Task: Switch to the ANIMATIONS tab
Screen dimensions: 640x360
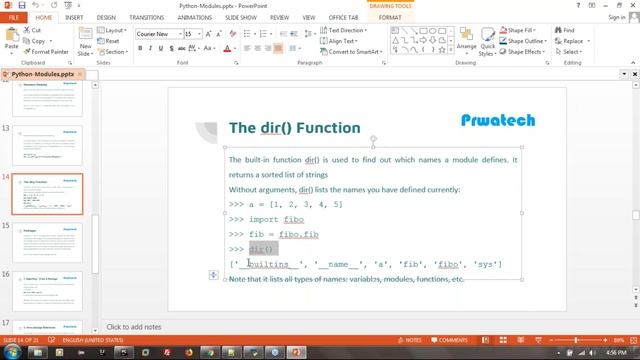Action: point(194,18)
